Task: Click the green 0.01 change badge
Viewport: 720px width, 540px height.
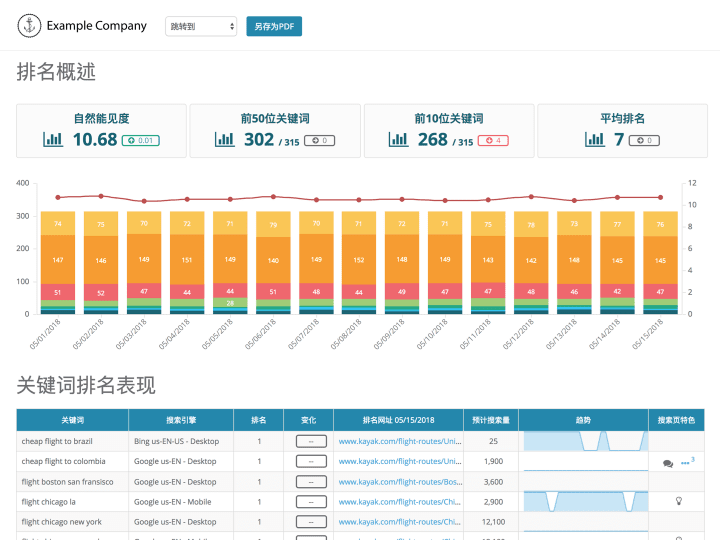Action: pyautogui.click(x=141, y=141)
